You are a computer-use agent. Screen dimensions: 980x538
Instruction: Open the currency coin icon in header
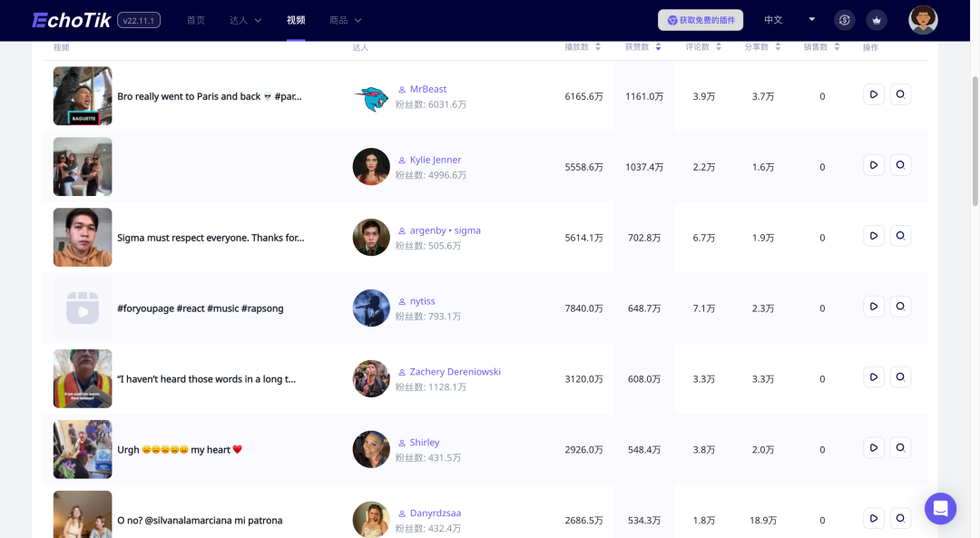[845, 20]
